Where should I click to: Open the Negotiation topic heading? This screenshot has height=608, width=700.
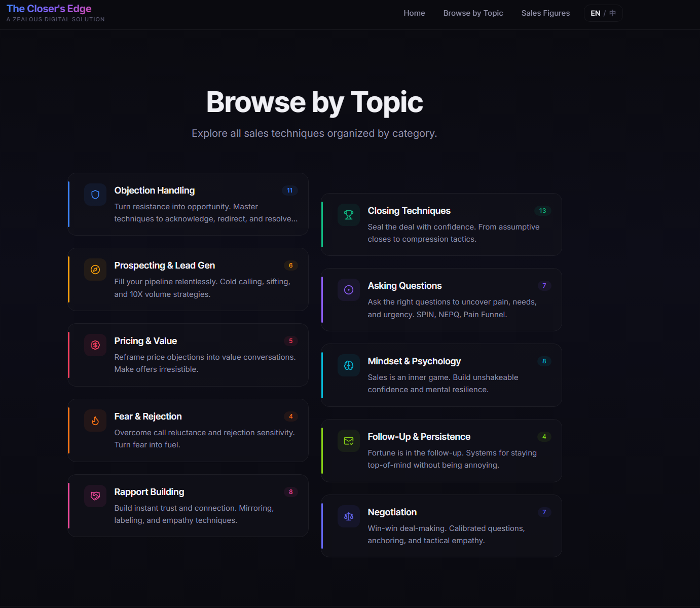coord(392,512)
